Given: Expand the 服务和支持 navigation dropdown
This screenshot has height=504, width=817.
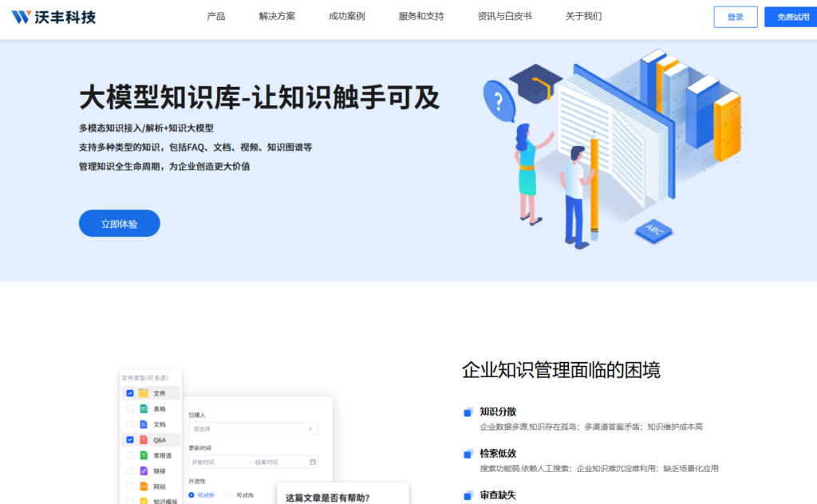Looking at the screenshot, I should coord(419,15).
